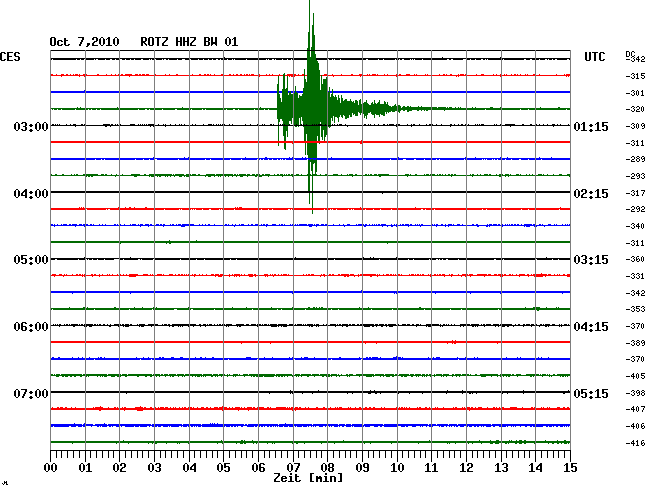
Task: Click the '04:00' local time label
Action: pos(31,194)
